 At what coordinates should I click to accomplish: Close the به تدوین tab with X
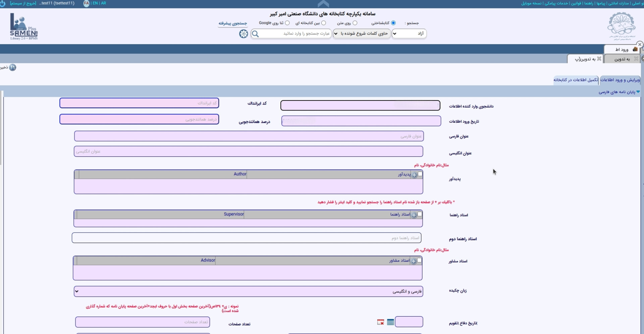(x=636, y=59)
